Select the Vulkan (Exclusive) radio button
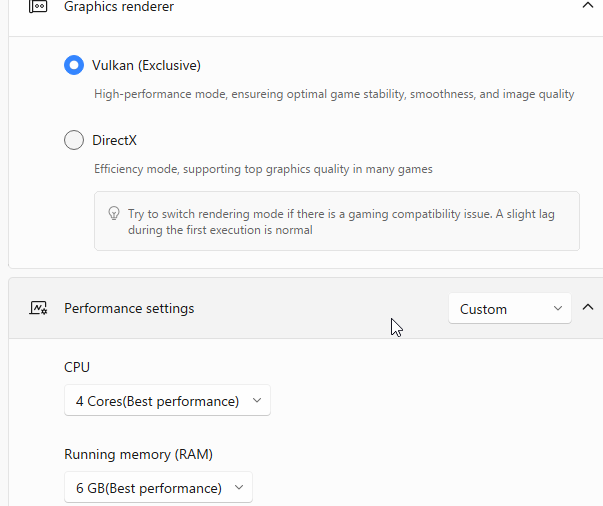Screen dimensions: 603x506 [74, 65]
